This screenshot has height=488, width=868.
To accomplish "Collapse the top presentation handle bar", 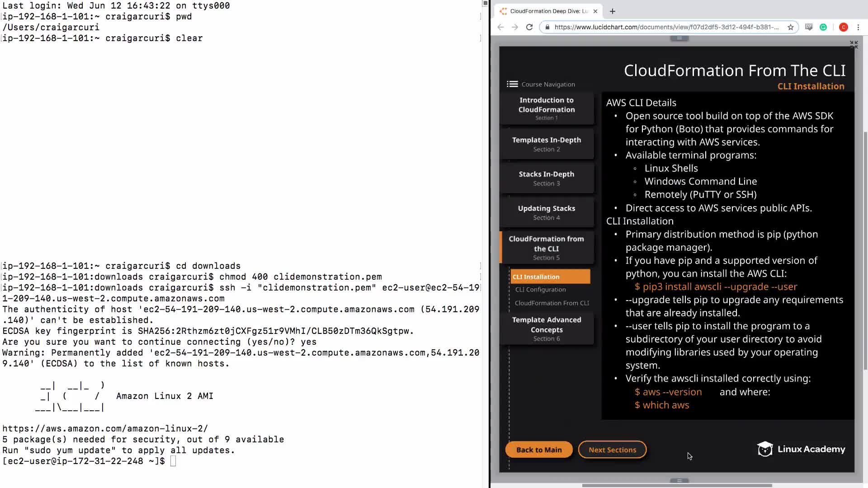I will click(679, 38).
